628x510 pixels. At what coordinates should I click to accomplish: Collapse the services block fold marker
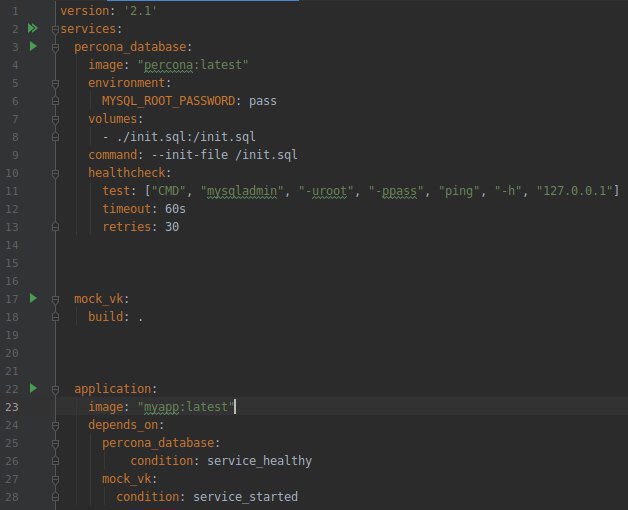point(55,29)
